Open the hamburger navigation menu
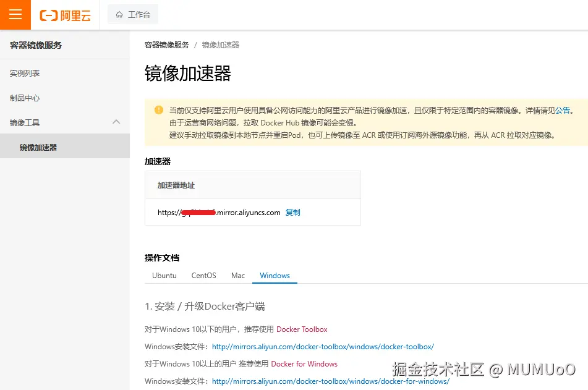Screen dimensions: 588x390 coord(15,15)
